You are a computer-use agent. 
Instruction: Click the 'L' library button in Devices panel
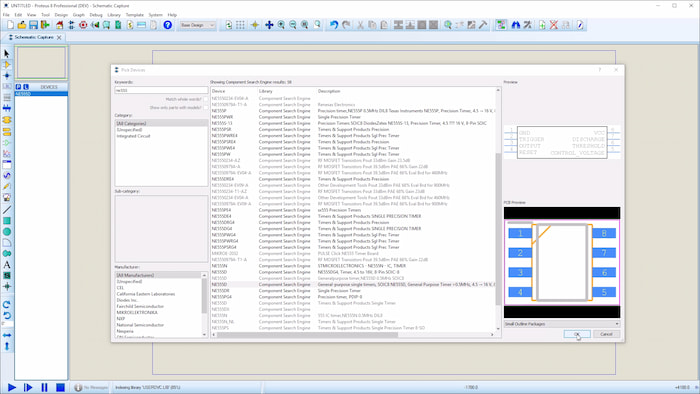click(25, 87)
